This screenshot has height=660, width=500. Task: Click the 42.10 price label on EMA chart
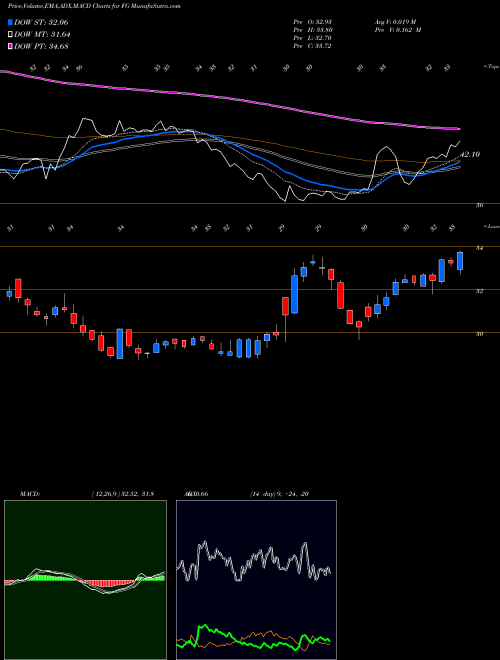point(470,154)
